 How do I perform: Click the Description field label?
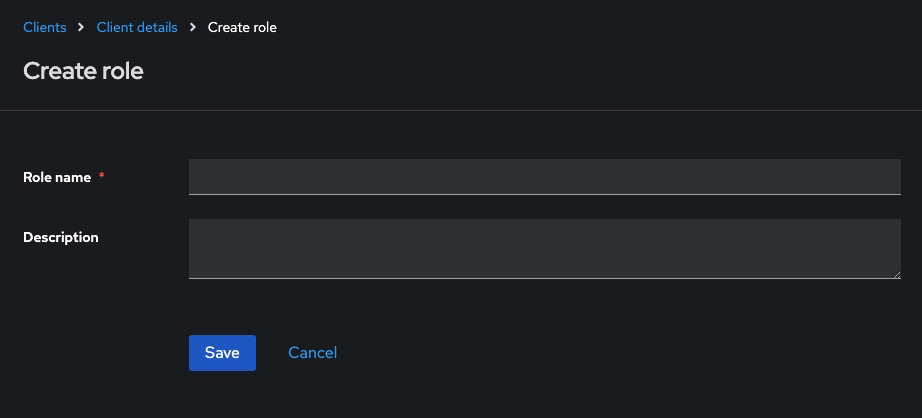(x=61, y=237)
